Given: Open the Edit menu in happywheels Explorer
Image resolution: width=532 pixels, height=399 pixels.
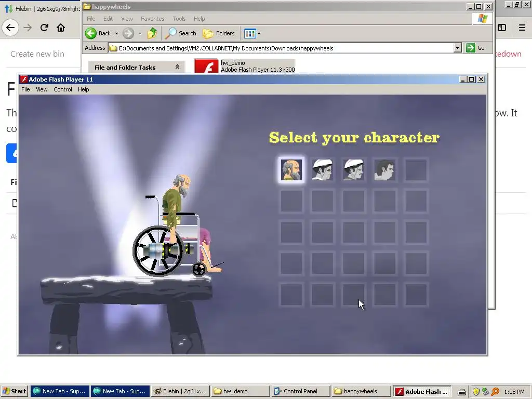Looking at the screenshot, I should click(108, 19).
